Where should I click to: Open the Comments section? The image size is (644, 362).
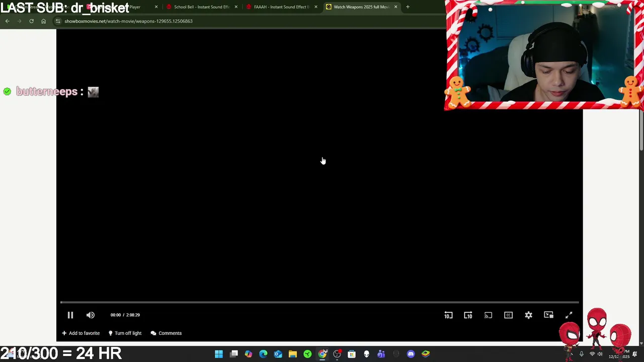[166, 333]
